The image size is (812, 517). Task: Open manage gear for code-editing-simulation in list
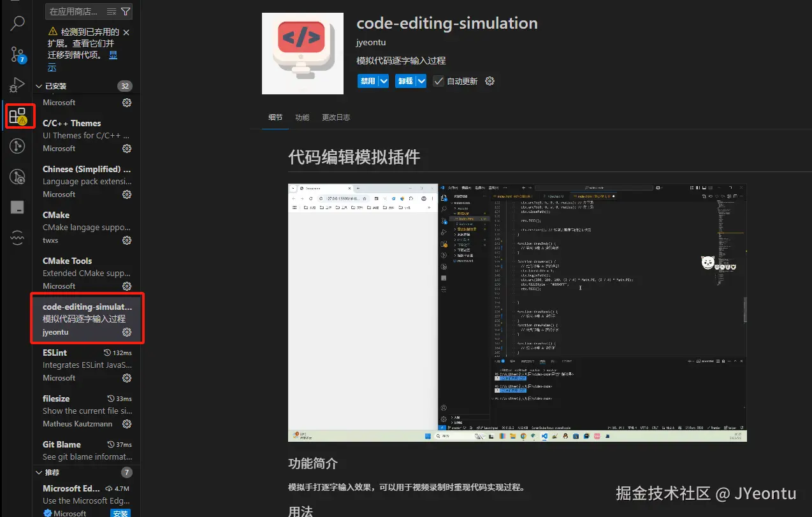point(127,332)
